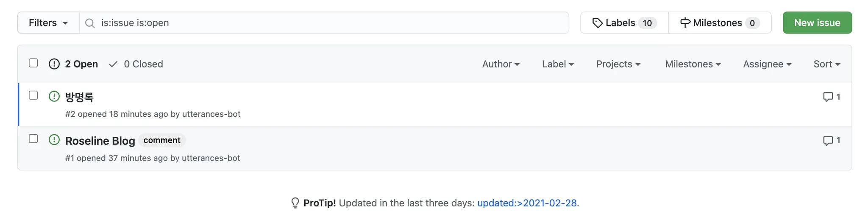The width and height of the screenshot is (868, 220).
Task: Toggle the select all issues checkbox
Action: click(x=33, y=63)
